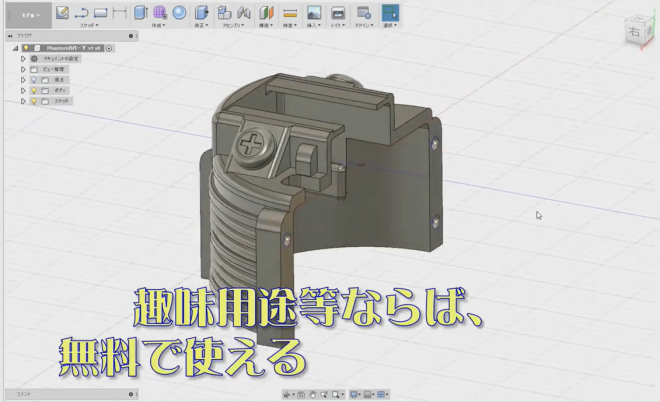Image resolution: width=660 pixels, height=402 pixels.
Task: Click the Zoom magnifier in bottom toolbar
Action: pos(325,395)
